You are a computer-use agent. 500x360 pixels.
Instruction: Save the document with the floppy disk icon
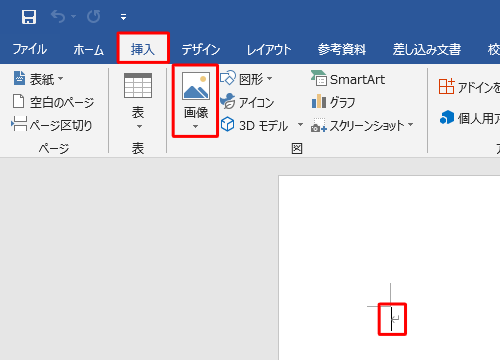pyautogui.click(x=29, y=17)
